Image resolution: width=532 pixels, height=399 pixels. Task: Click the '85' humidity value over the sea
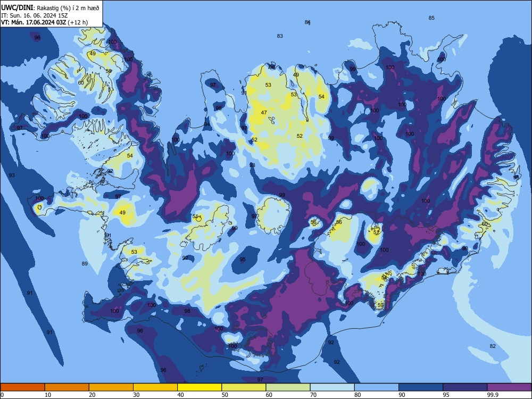431,18
